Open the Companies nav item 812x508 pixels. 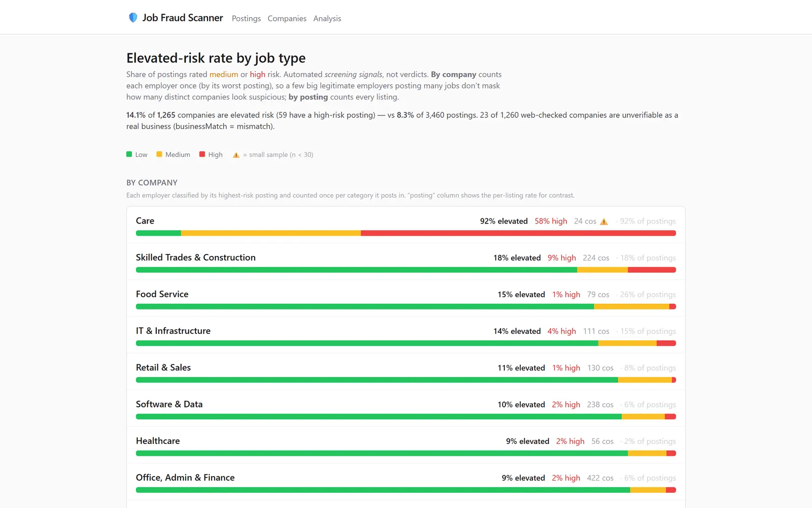click(x=287, y=18)
